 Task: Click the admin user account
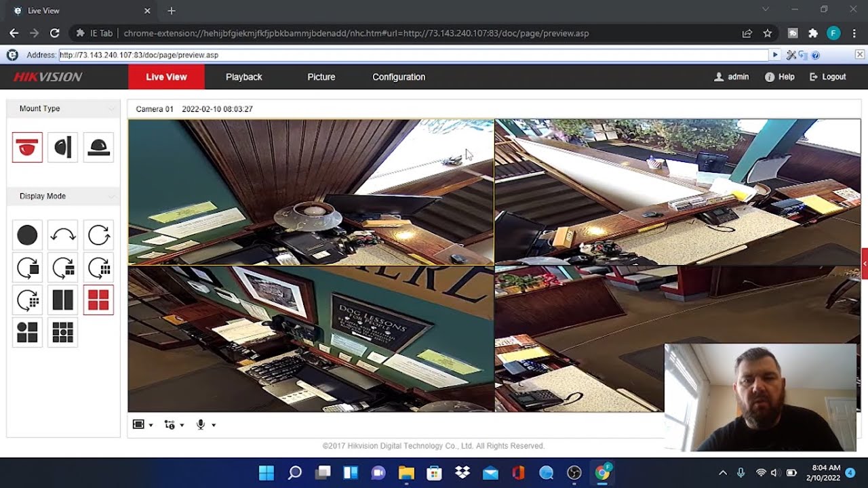tap(732, 77)
